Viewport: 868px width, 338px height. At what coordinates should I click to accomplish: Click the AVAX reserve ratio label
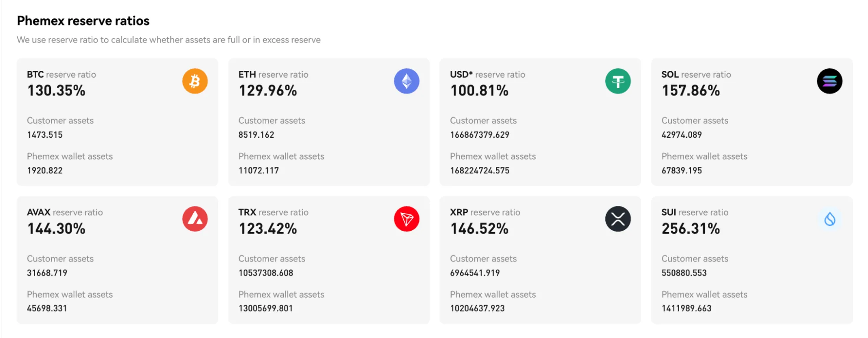(x=65, y=212)
